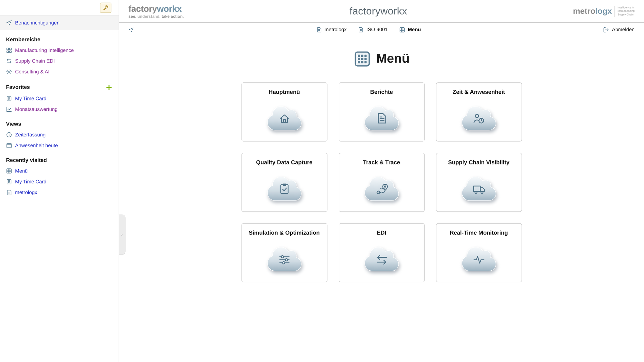
Task: Click the document cloud icon in Berichte
Action: coord(382,118)
